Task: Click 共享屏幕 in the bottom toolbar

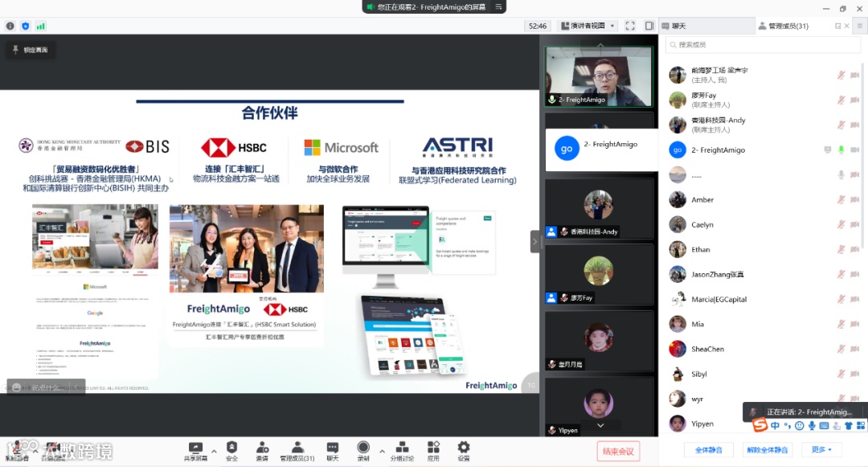Action: (x=195, y=452)
